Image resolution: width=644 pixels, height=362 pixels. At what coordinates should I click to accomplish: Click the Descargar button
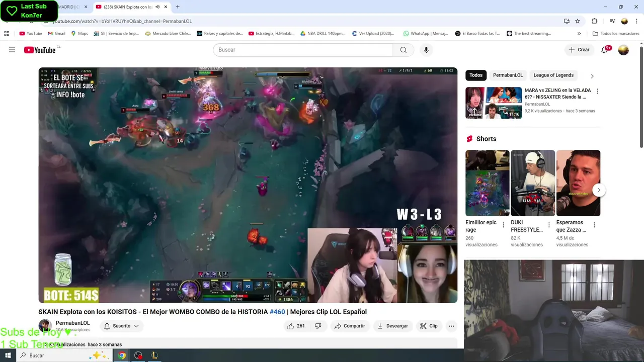click(392, 326)
